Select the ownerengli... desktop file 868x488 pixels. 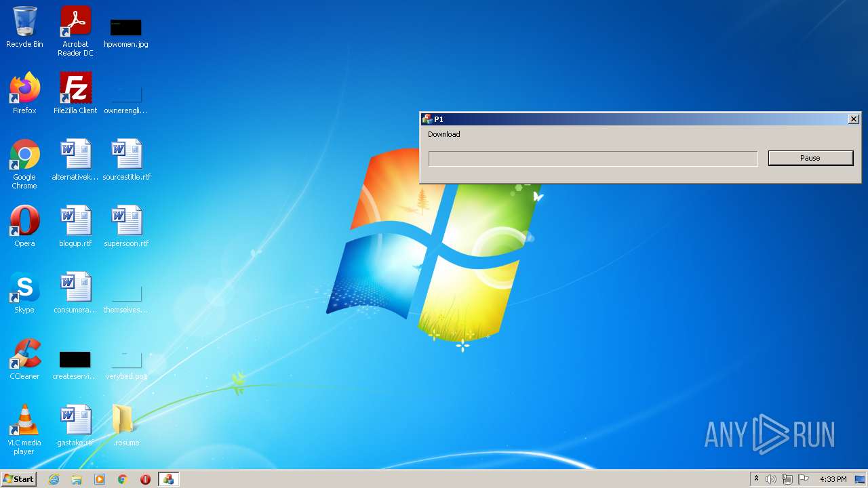[x=126, y=99]
